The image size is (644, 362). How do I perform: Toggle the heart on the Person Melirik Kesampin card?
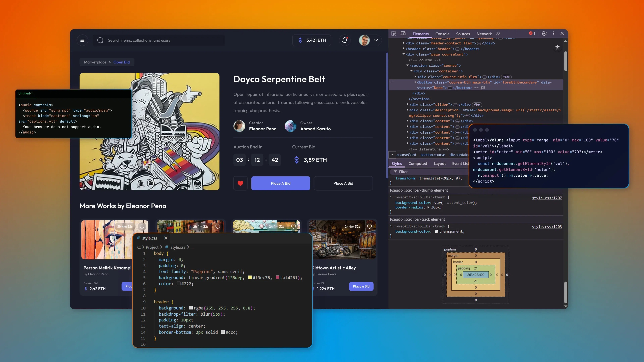[142, 227]
